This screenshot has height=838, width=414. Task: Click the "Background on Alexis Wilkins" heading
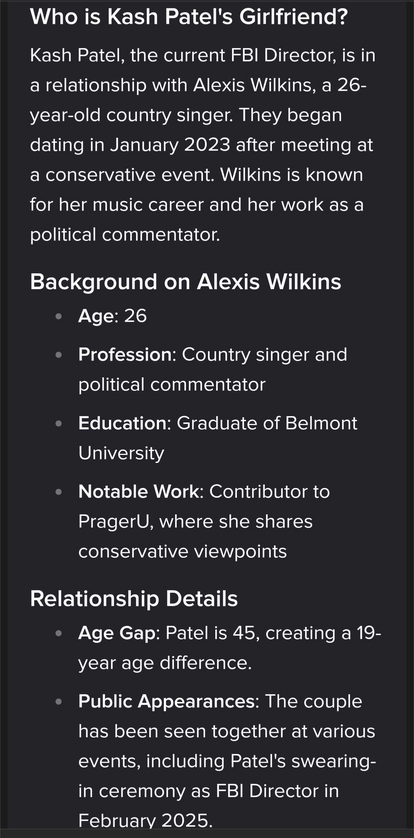[x=185, y=282]
